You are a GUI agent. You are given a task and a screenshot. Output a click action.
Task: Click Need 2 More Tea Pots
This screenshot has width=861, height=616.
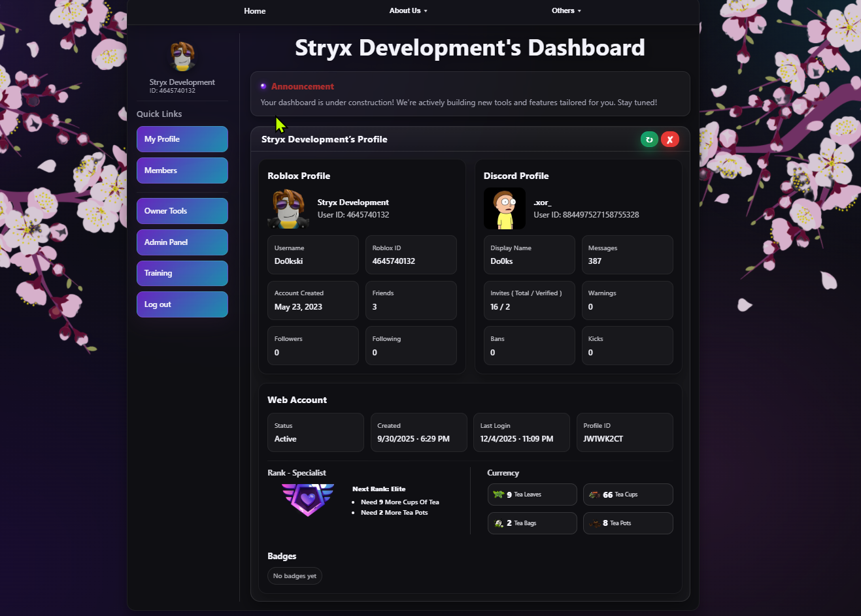pyautogui.click(x=394, y=513)
